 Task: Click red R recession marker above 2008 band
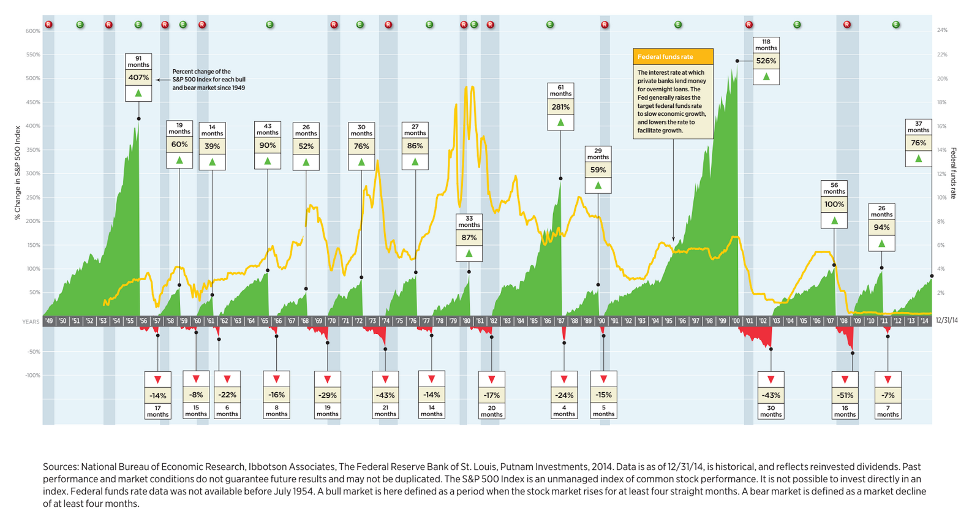tap(847, 25)
